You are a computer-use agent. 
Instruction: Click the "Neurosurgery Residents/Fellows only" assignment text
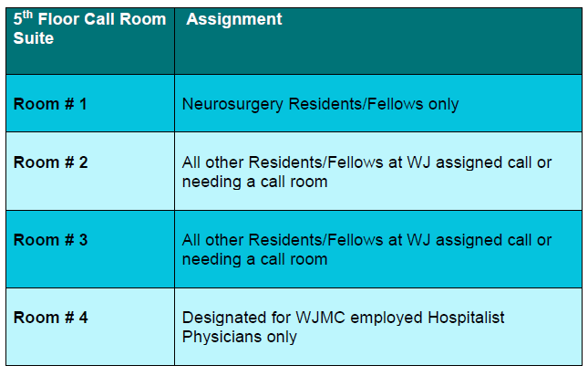coord(320,104)
